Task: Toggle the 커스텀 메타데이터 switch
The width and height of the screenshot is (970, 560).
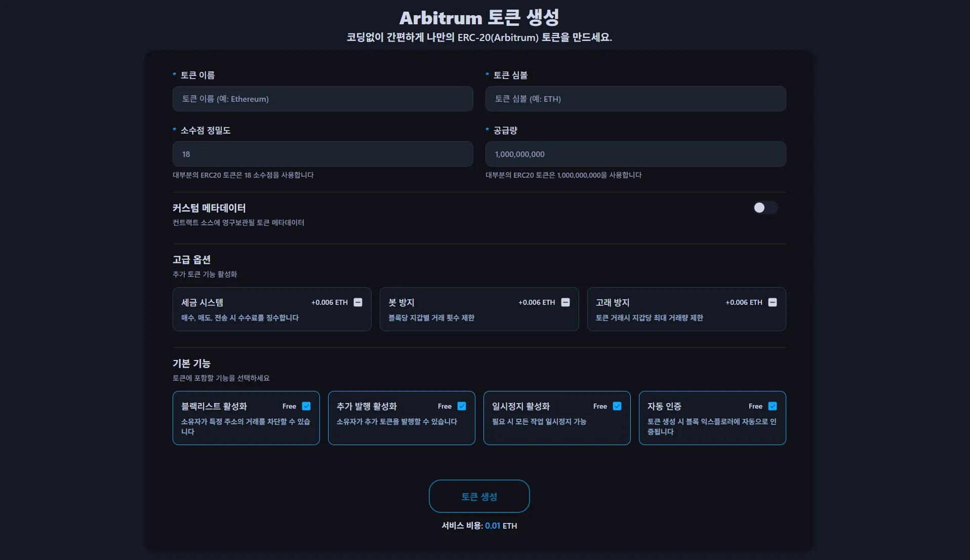Action: point(764,208)
